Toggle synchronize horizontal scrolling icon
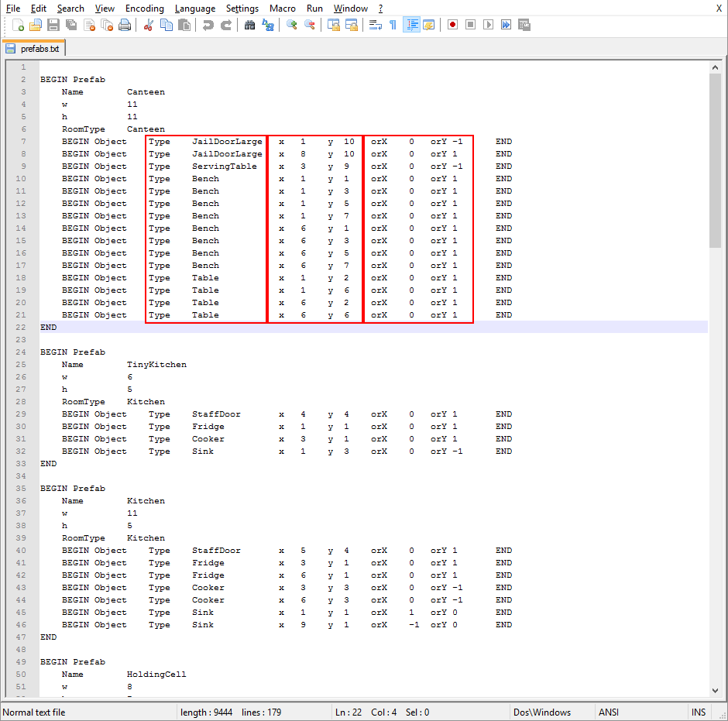728x721 pixels. pos(352,25)
